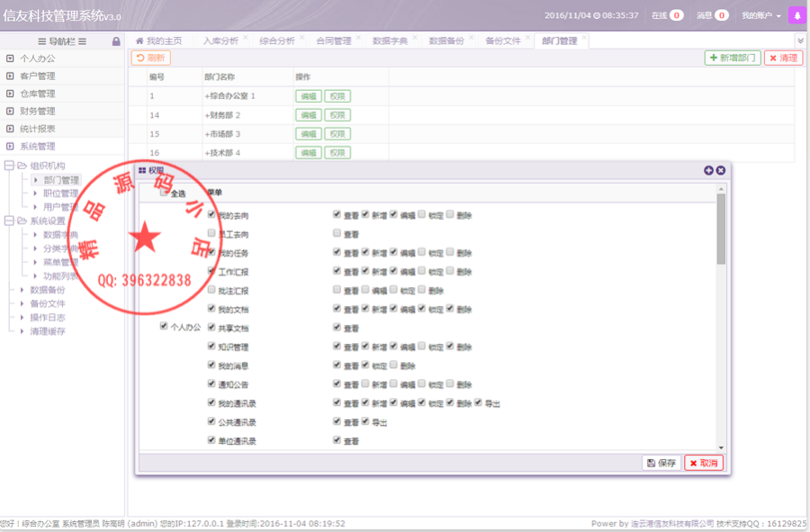Screen dimensions: 810x532
Task: Close the 备份文件 tab with its X
Action: [x=527, y=37]
